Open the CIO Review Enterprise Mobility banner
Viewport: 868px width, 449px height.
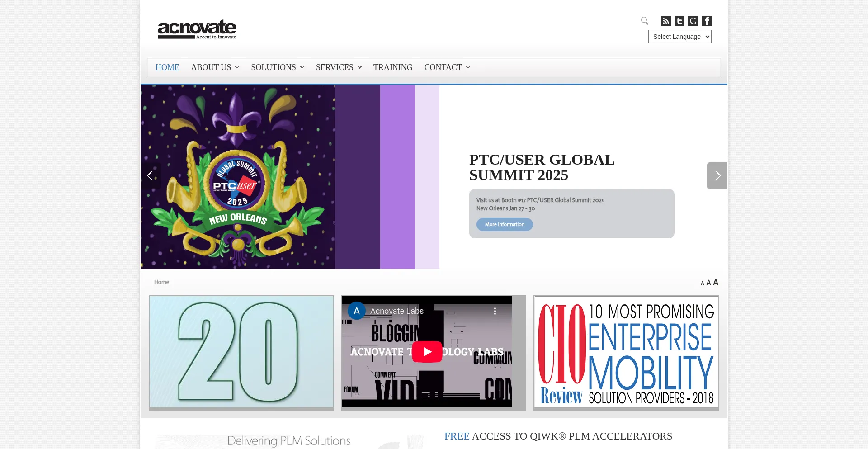pyautogui.click(x=626, y=352)
